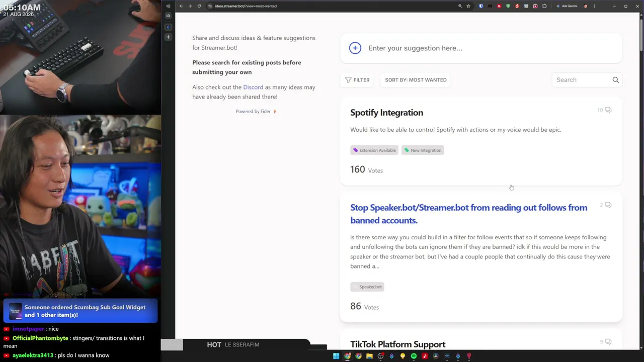Select the open tab in the vertical sidebar
The image size is (644, 362).
point(168,27)
